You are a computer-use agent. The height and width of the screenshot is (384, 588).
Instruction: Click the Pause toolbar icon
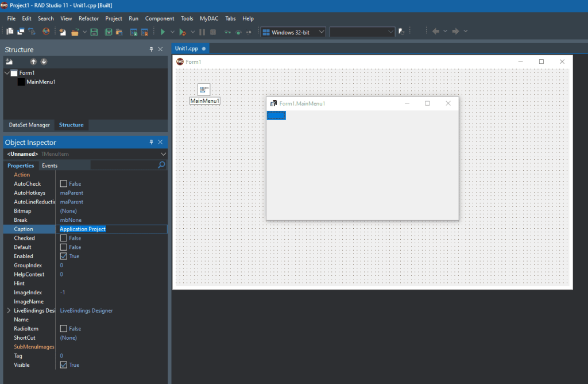(x=202, y=32)
